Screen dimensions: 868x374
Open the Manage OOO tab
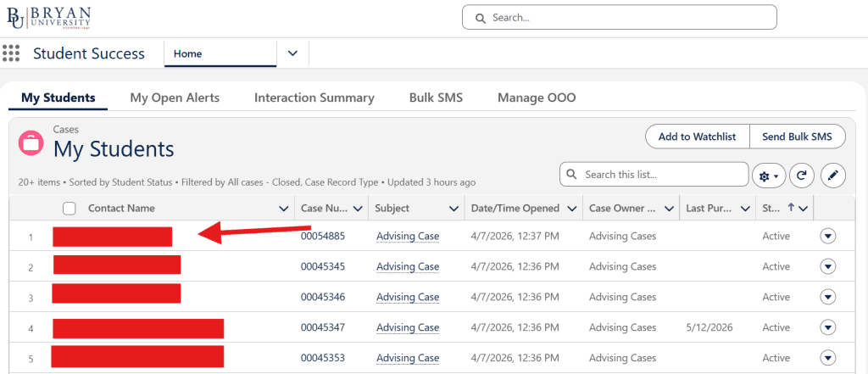pyautogui.click(x=537, y=98)
